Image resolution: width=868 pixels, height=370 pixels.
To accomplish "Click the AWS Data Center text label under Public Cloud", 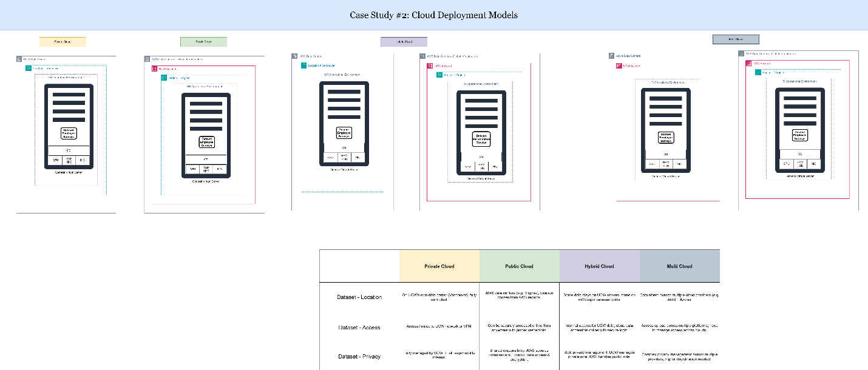I will [x=177, y=59].
